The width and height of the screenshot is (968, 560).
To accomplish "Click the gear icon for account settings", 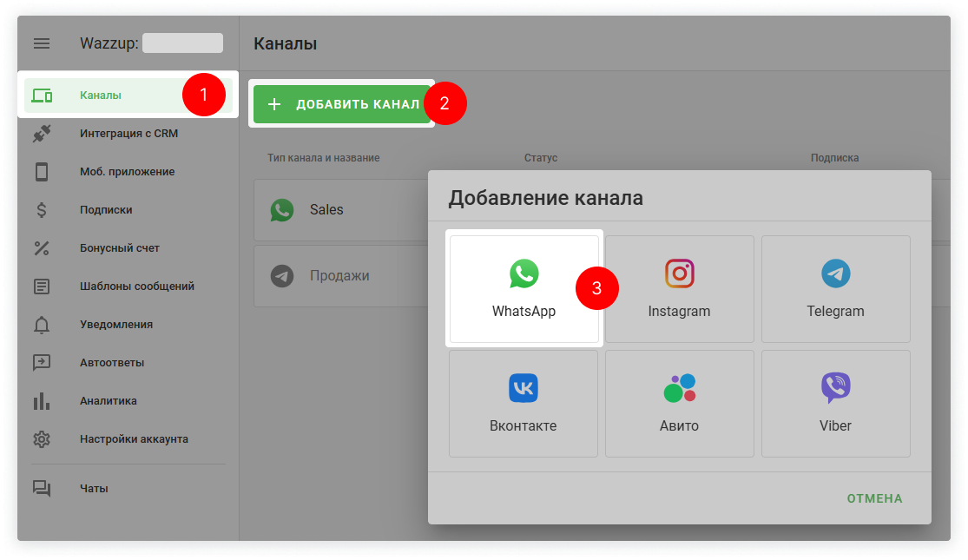I will point(42,439).
